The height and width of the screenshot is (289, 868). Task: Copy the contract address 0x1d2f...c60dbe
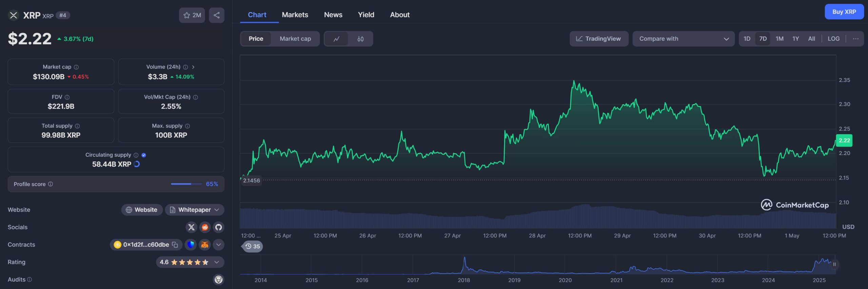tap(175, 245)
